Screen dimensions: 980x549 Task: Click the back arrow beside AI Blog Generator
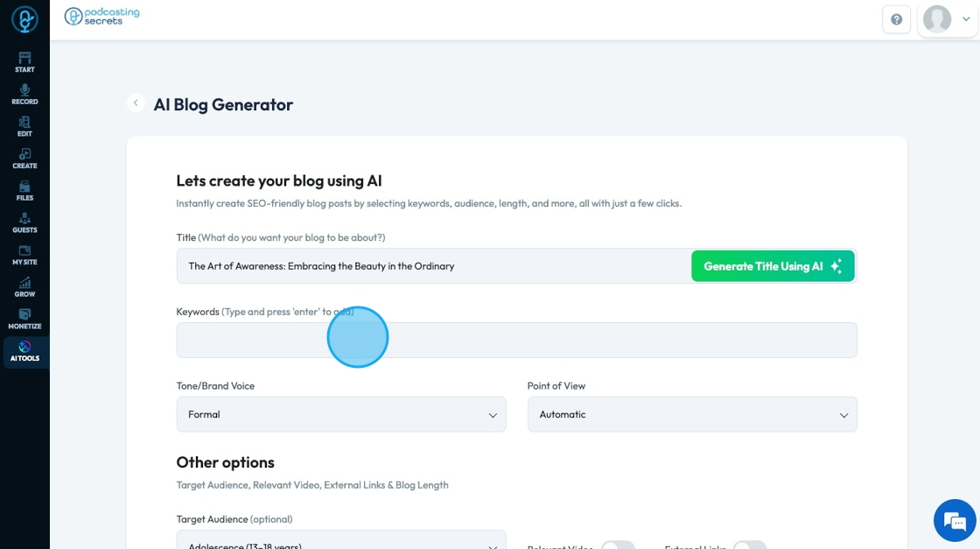click(136, 103)
